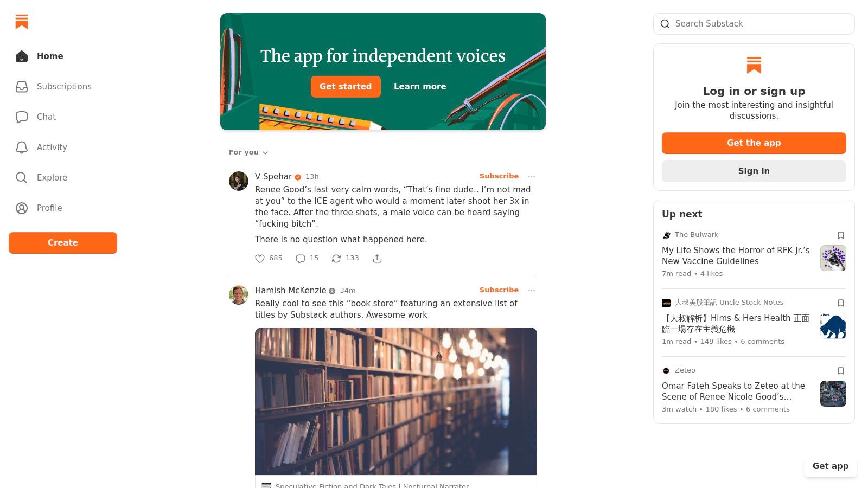Click the Sign in button

[x=754, y=171]
